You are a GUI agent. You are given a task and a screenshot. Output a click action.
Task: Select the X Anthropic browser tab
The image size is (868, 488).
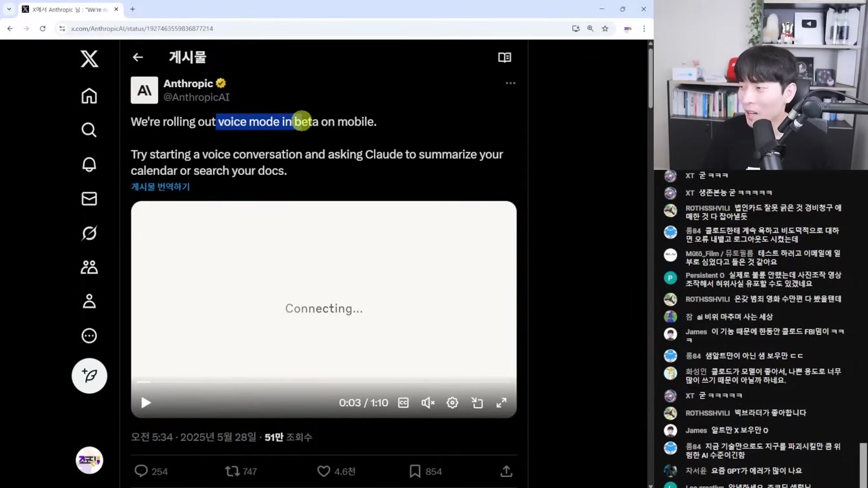coord(70,9)
